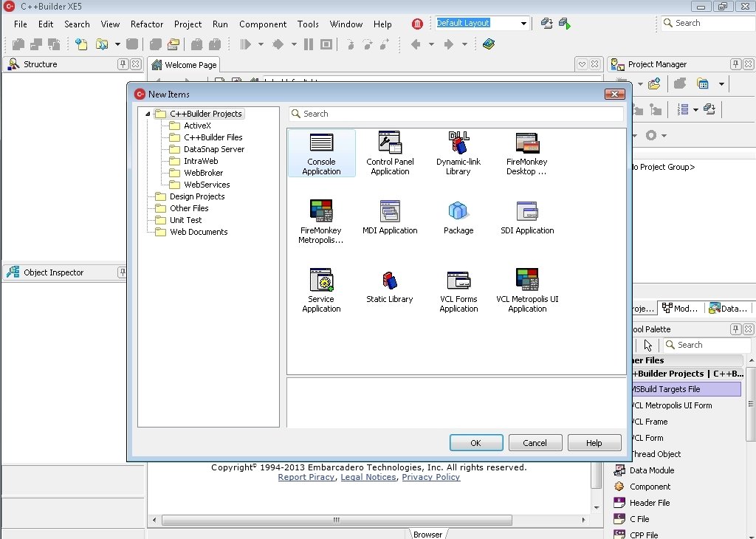Open the Forward history dropdown arrow

tap(464, 44)
